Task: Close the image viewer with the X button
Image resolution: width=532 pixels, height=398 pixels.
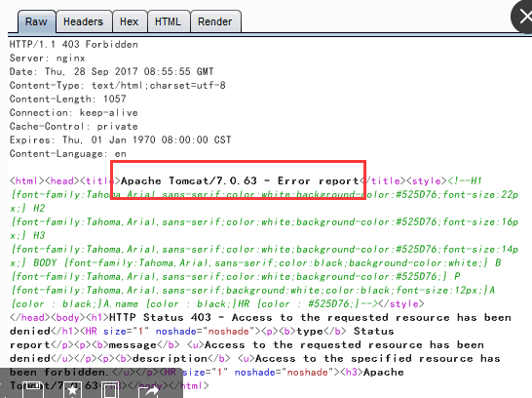Action: coord(524,17)
